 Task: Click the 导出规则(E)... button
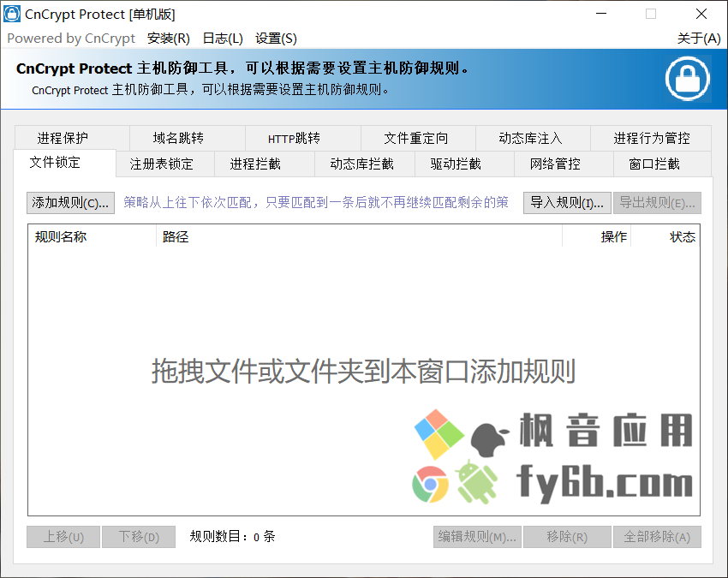coord(657,203)
